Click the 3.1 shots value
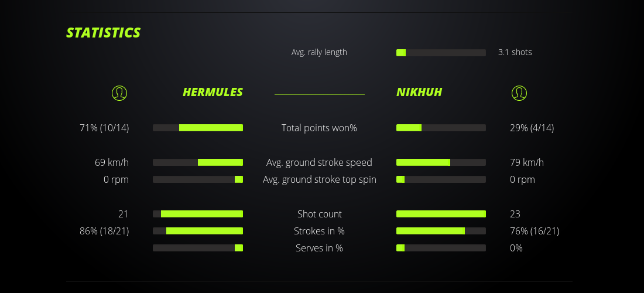Image resolution: width=644 pixels, height=293 pixels. [515, 52]
